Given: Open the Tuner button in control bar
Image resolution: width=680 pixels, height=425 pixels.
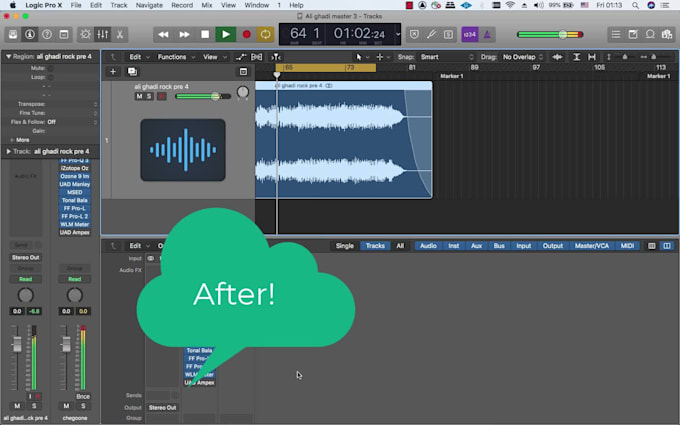Looking at the screenshot, I should (x=431, y=34).
